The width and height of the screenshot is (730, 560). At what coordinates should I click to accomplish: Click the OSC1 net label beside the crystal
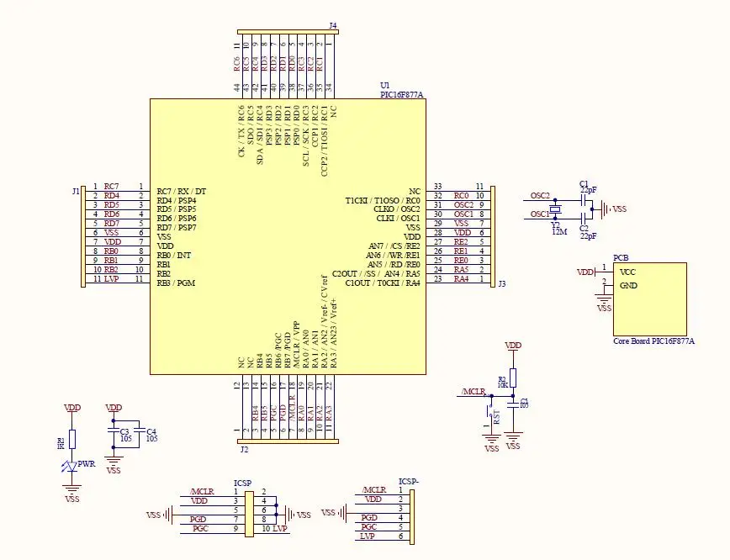[x=540, y=214]
